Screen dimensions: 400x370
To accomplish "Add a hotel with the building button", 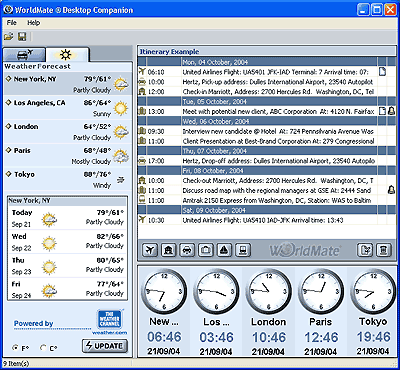I will [169, 250].
